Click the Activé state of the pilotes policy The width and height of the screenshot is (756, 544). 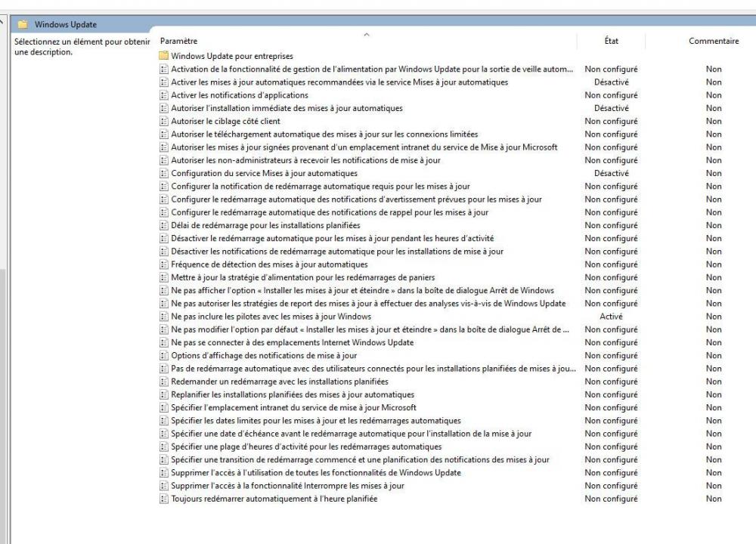[611, 317]
